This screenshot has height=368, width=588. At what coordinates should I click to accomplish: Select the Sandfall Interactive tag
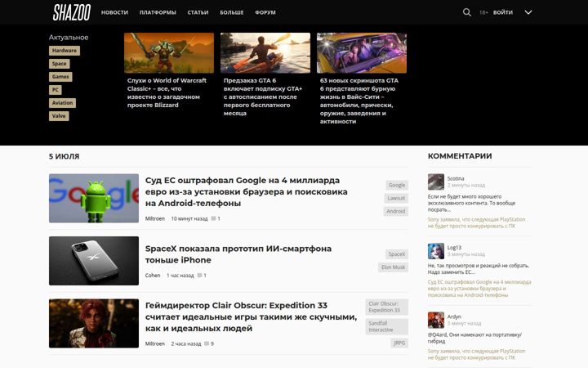point(386,326)
